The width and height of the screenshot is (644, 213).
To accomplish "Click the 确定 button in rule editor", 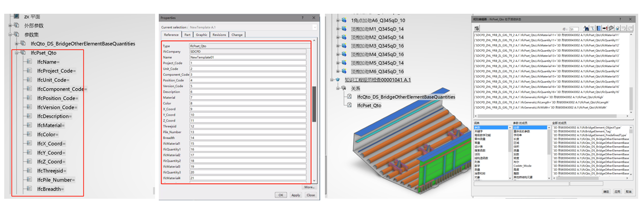I will [605, 192].
